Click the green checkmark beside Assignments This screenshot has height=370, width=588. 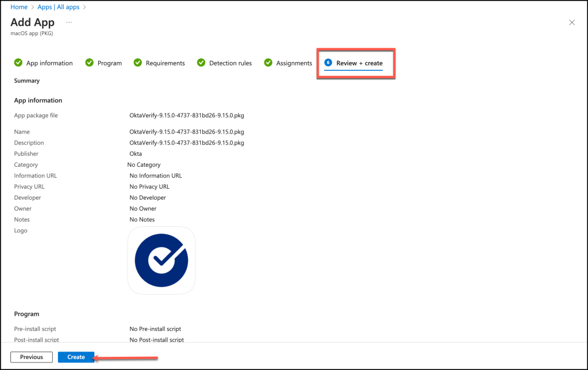268,63
